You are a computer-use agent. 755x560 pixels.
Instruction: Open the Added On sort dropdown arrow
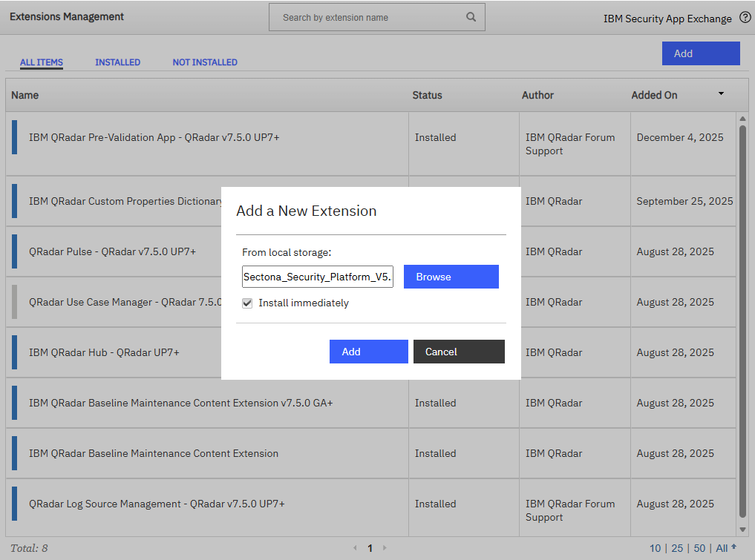[720, 94]
